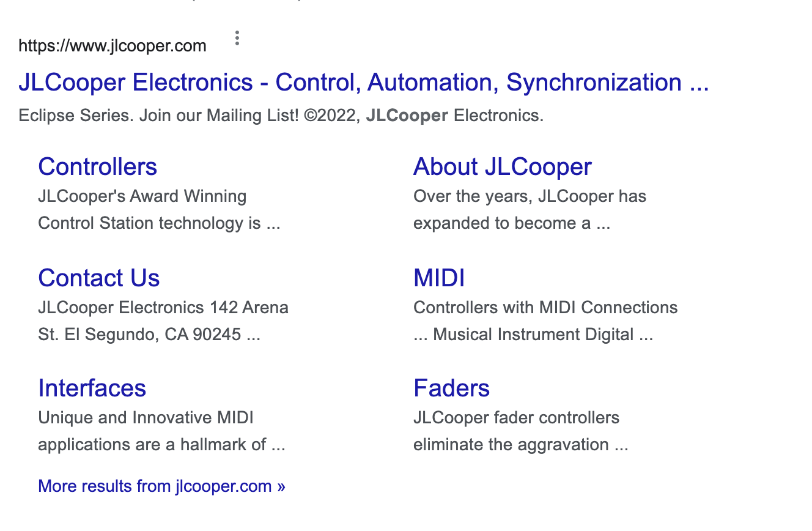Click the Award Winning Control Station description
The image size is (812, 531).
[159, 210]
